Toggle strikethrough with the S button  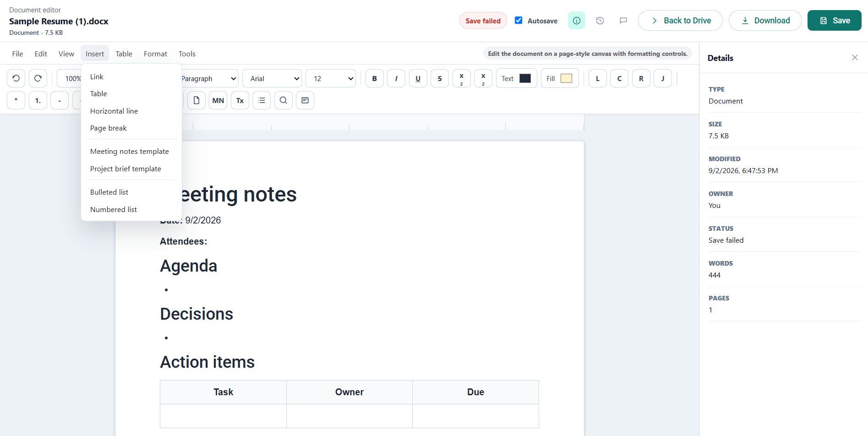(x=440, y=78)
